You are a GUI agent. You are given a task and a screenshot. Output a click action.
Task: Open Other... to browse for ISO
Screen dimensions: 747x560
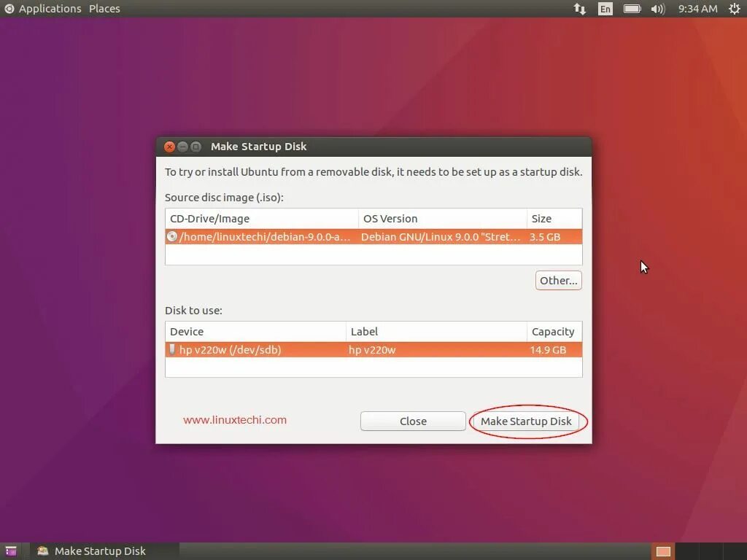558,281
